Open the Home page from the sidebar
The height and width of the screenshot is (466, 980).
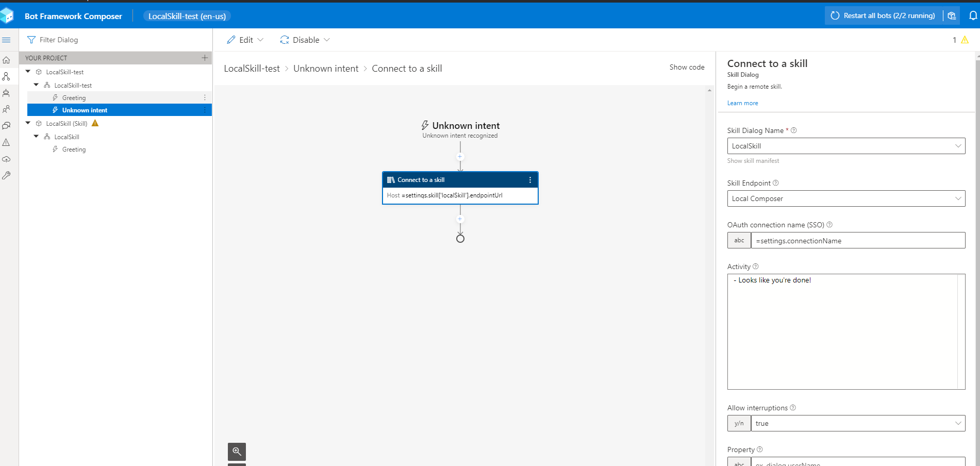7,60
